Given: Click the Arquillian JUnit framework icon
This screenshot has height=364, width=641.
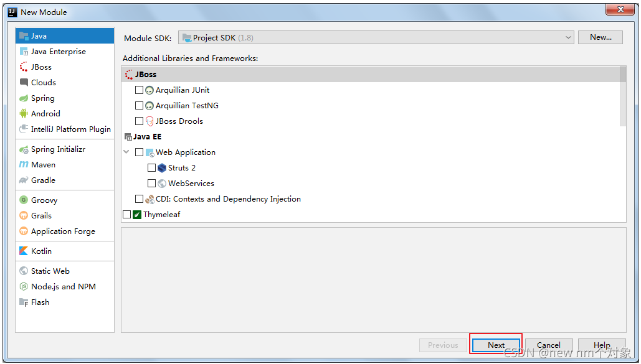Looking at the screenshot, I should [x=150, y=90].
